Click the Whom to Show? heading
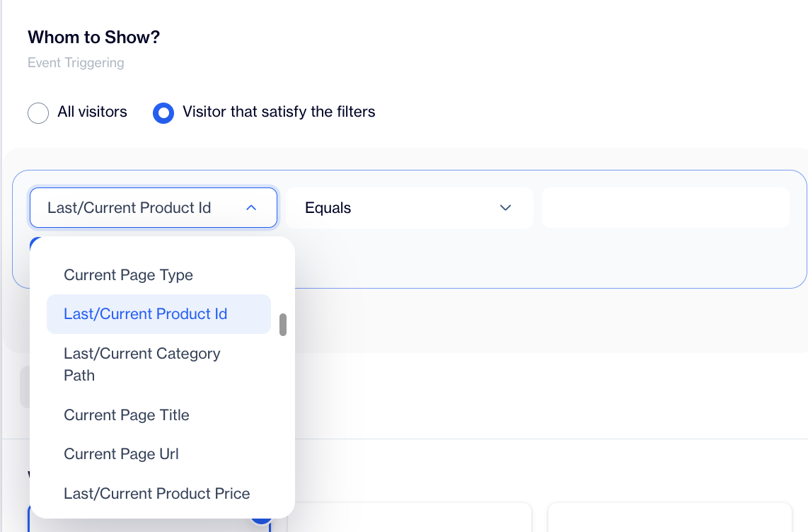 93,37
